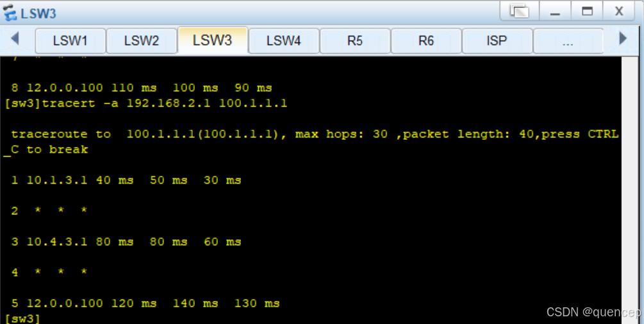Click the vertical scrollbar of the terminal
644x324 pixels.
point(630,190)
